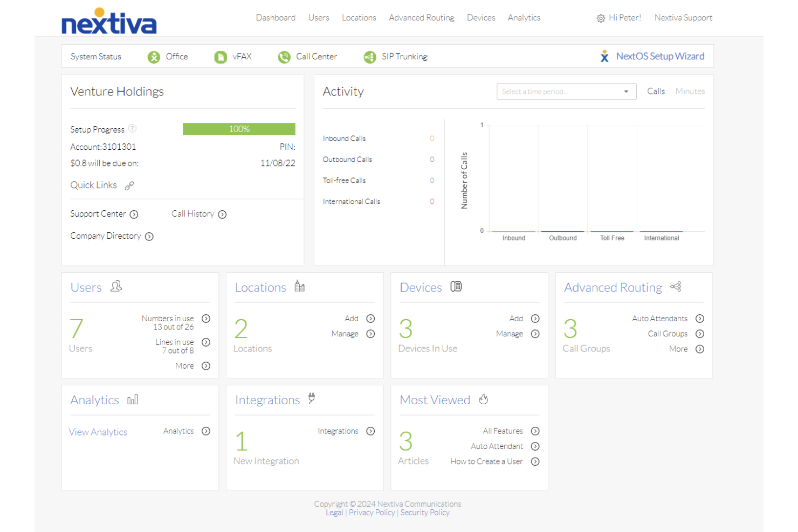Click the arrow icon next to Call History

tap(222, 215)
